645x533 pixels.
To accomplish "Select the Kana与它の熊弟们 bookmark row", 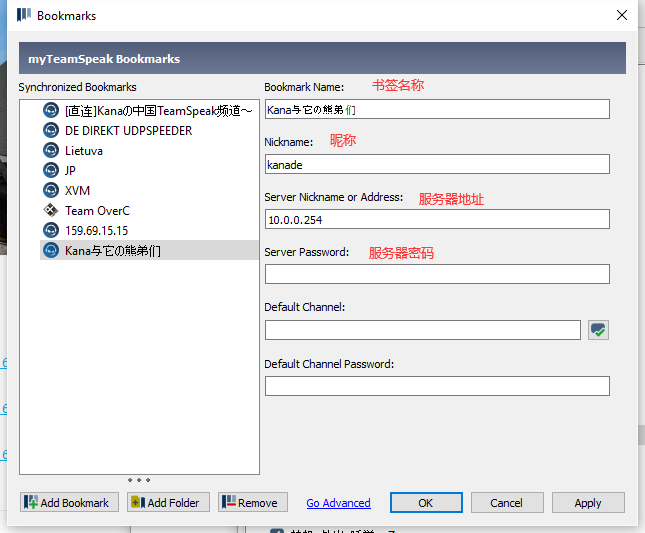I will [149, 250].
